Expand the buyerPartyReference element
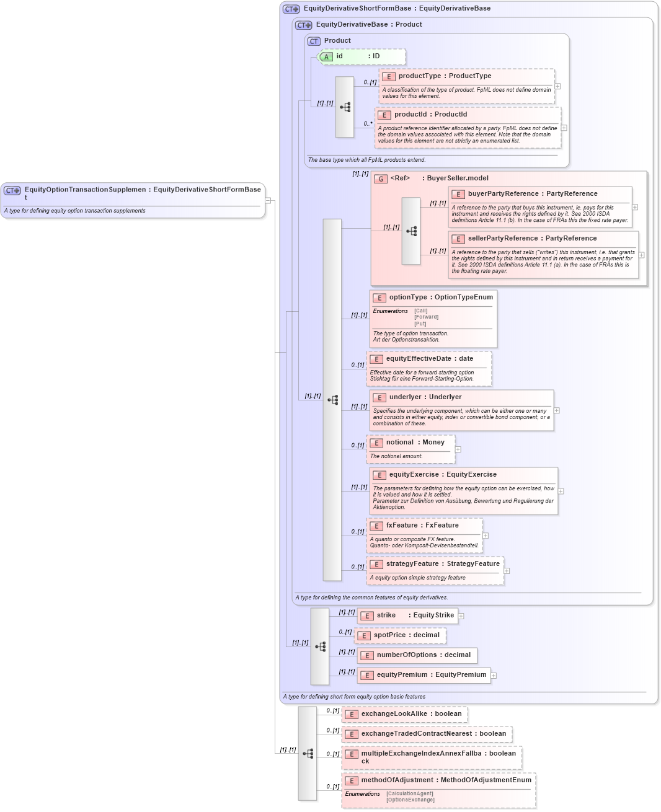 click(x=635, y=207)
